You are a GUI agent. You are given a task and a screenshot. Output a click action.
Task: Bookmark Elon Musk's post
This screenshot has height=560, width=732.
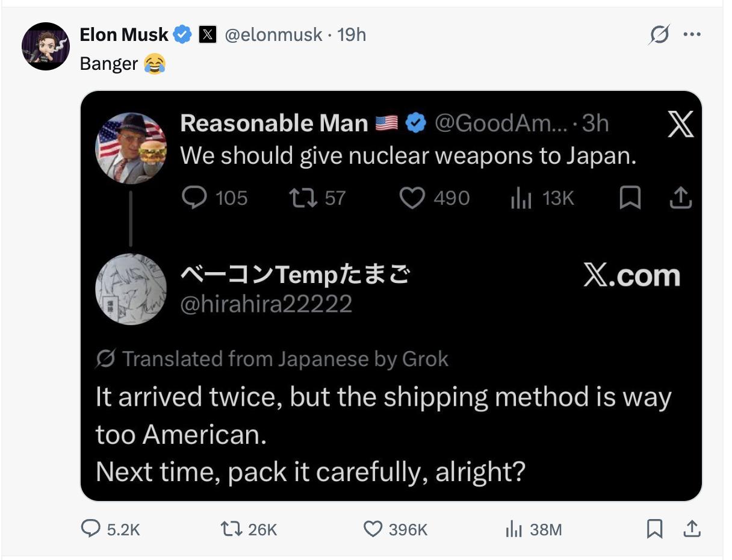654,529
